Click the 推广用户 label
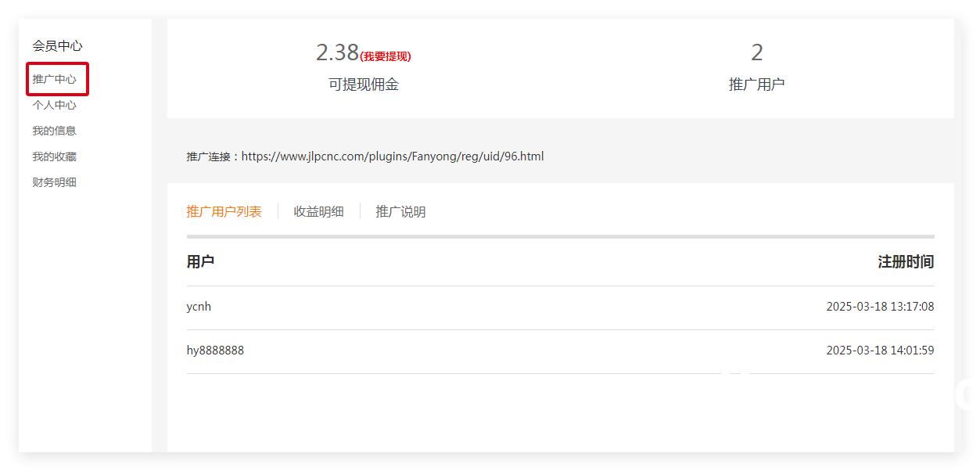980x471 pixels. point(757,84)
